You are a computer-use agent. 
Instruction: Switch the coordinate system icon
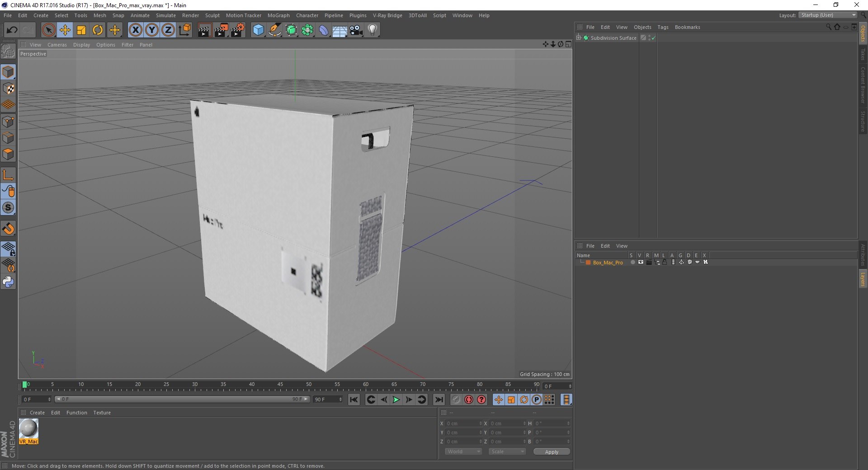(x=185, y=30)
